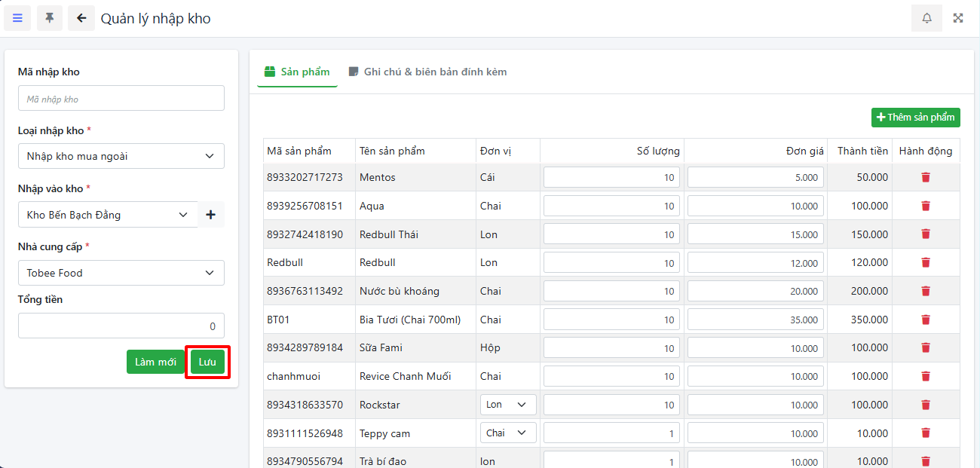Click the Thêm sản phẩm button
980x468 pixels.
coord(915,118)
